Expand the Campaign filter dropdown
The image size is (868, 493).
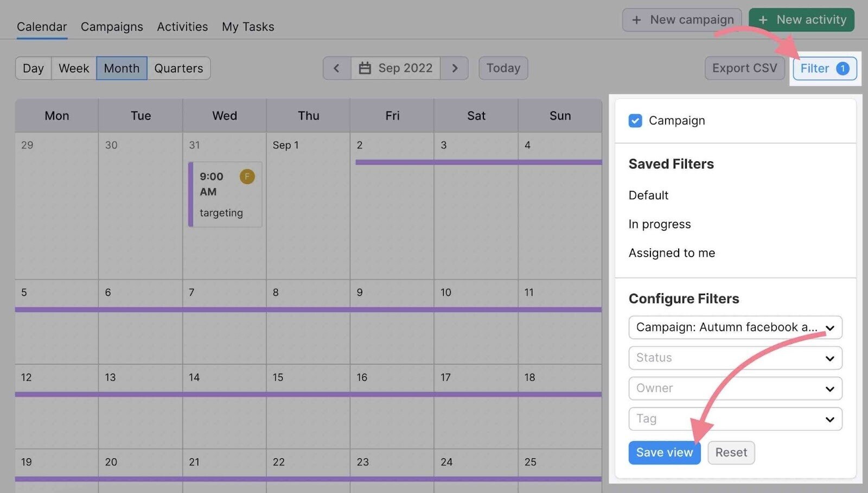735,327
